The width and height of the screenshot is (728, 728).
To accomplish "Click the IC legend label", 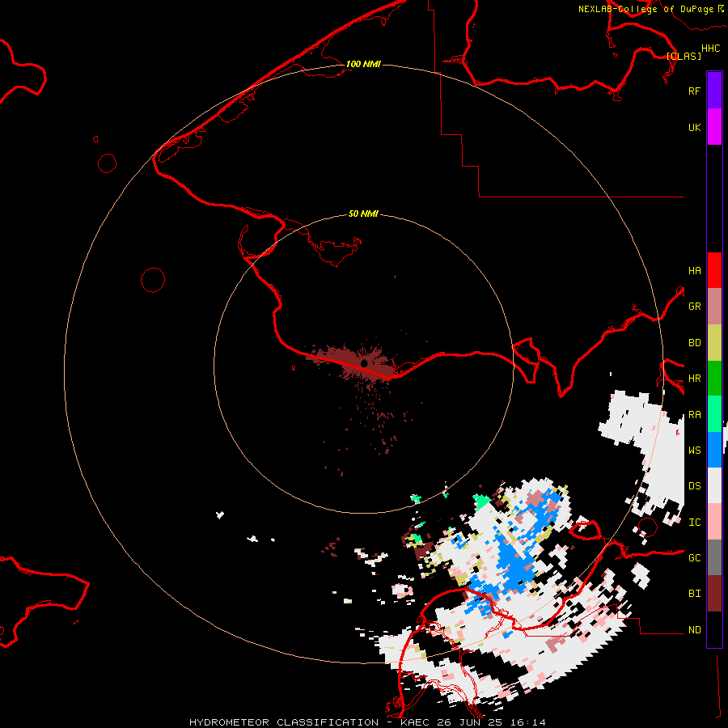I will pos(694,523).
